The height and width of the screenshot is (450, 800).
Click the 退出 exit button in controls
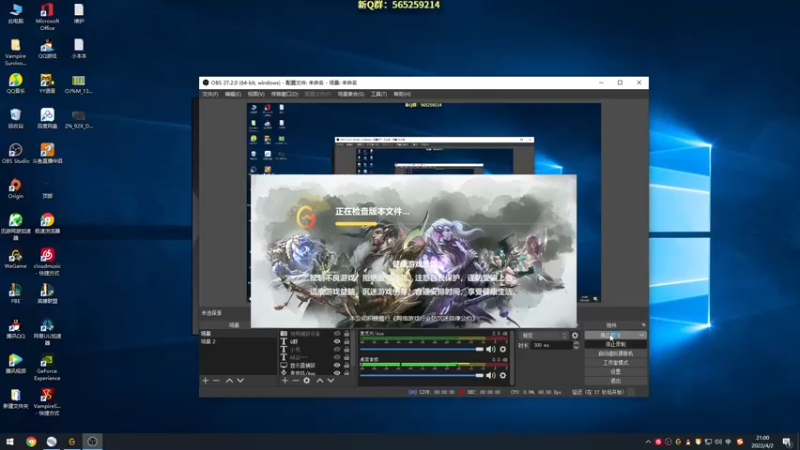(615, 381)
